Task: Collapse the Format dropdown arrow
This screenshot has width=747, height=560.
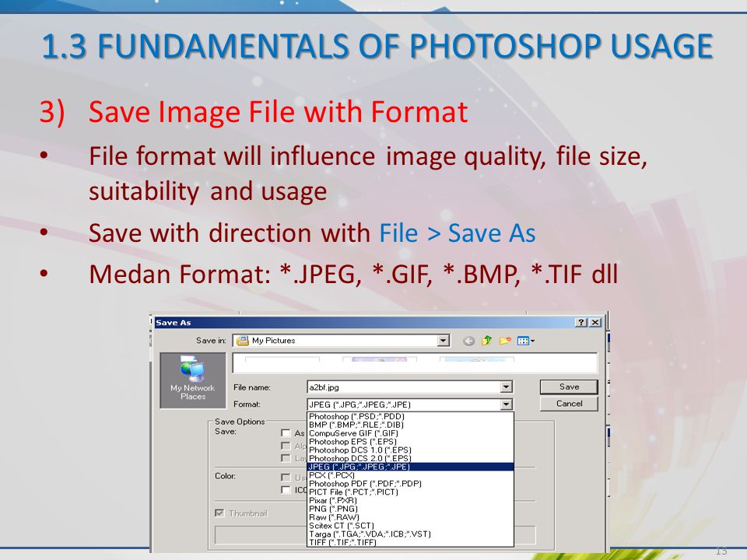Action: coord(507,404)
